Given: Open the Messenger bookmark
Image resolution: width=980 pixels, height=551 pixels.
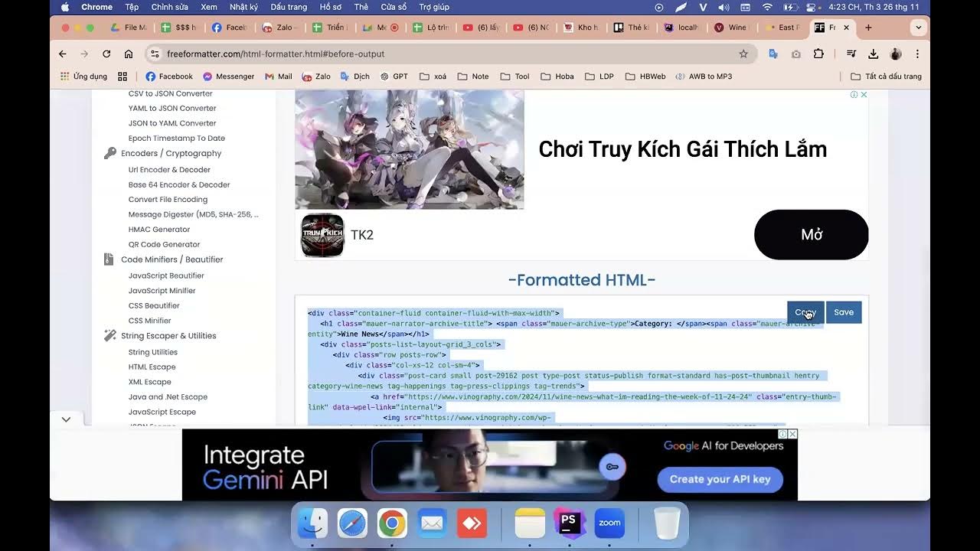Looking at the screenshot, I should (x=228, y=77).
